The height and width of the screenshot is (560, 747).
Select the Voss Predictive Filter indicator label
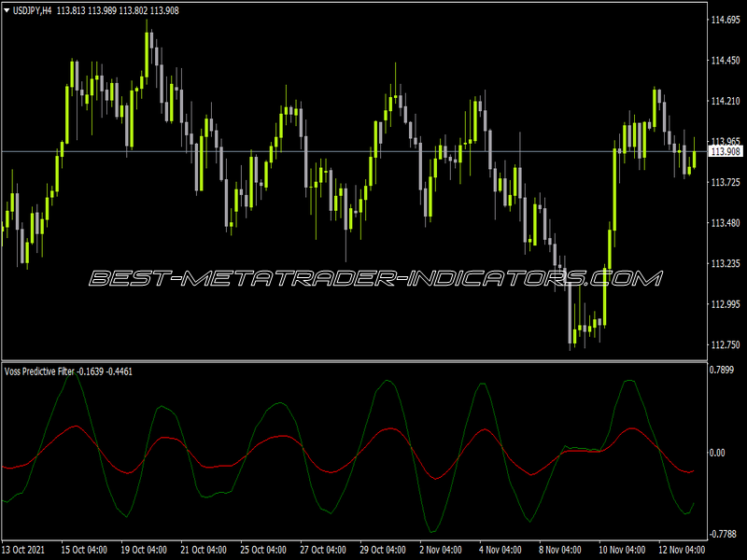click(x=39, y=371)
